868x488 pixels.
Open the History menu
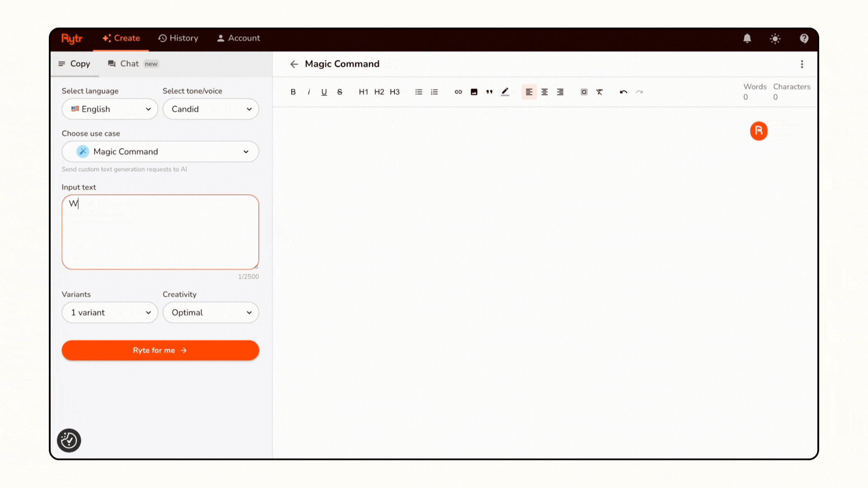178,38
